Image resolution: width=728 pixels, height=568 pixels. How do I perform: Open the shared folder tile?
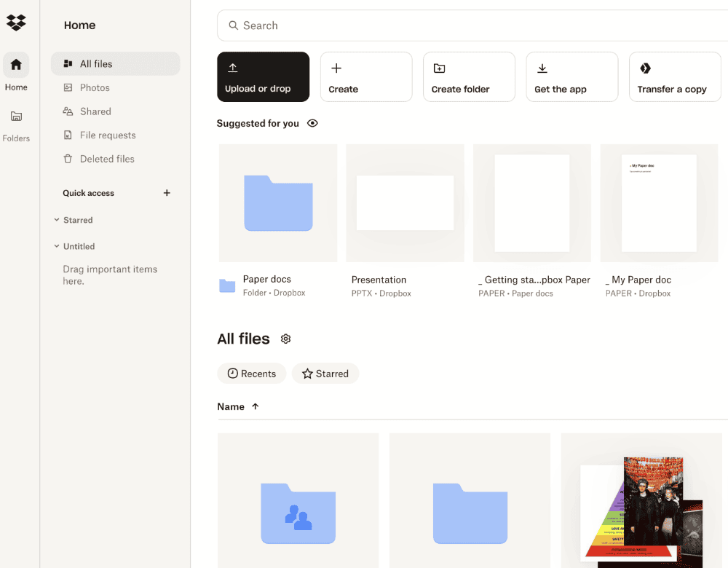point(298,501)
